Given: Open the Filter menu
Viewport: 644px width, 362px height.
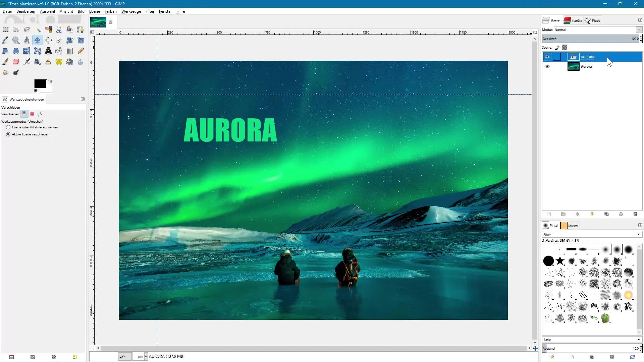Looking at the screenshot, I should coord(150,11).
